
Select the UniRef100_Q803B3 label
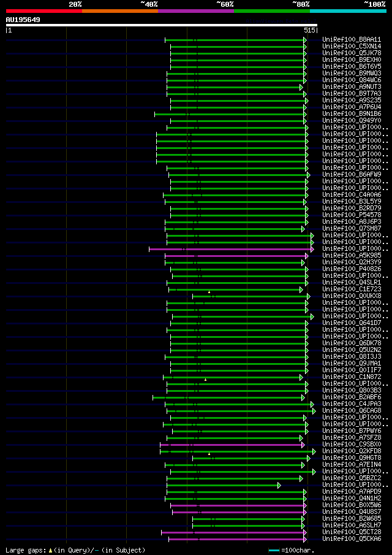point(352,391)
